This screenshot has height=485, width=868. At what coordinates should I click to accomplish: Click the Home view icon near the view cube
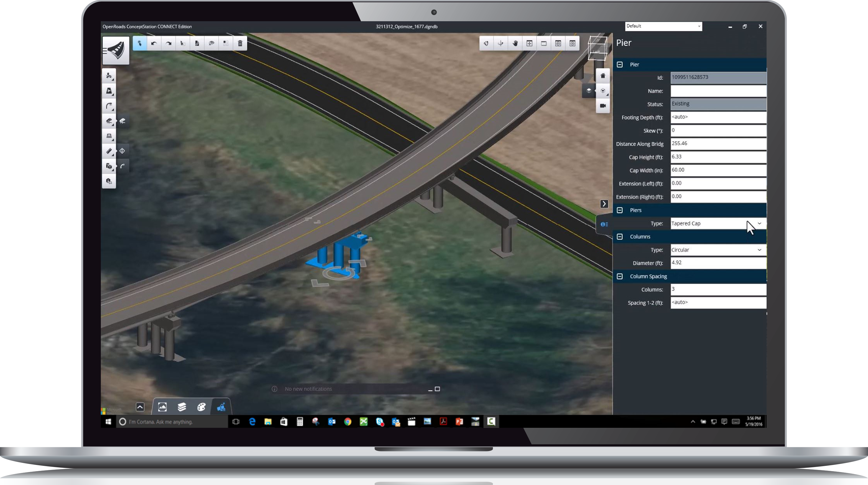[603, 76]
